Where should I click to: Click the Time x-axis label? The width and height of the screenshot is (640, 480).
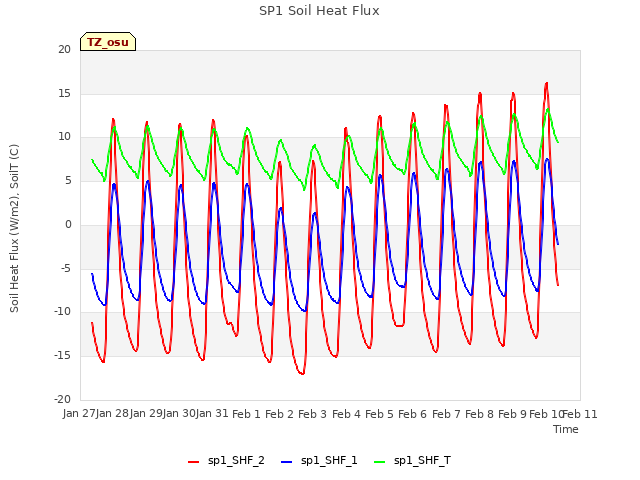click(566, 429)
